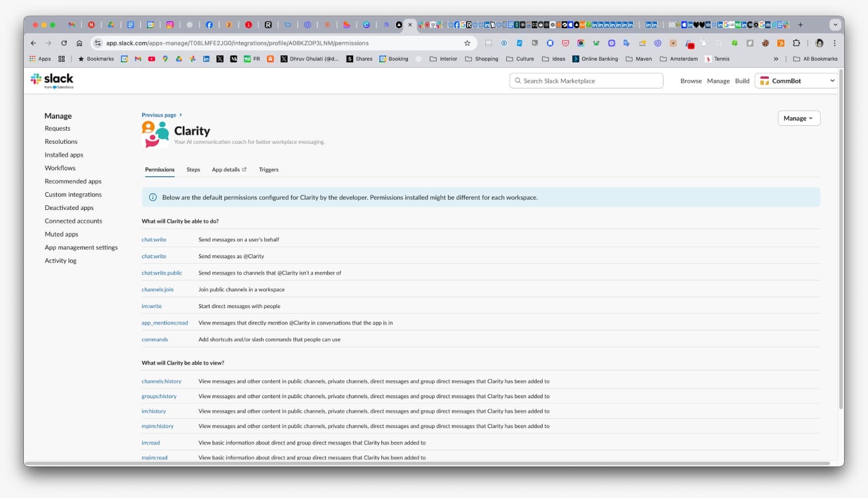Screen dimensions: 868x498
Task: Open the external link icon next to App details
Action: [x=245, y=169]
